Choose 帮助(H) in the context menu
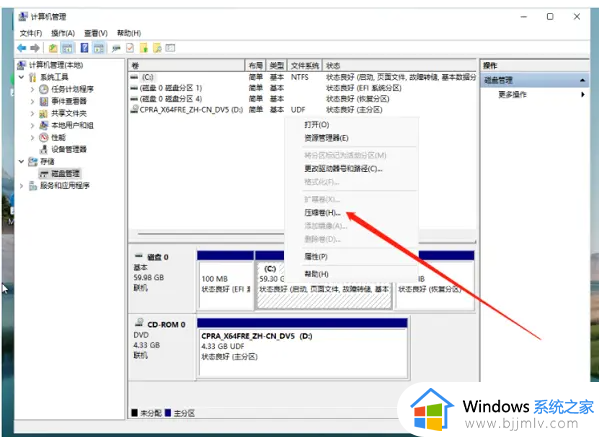This screenshot has height=437, width=599. tap(351, 274)
